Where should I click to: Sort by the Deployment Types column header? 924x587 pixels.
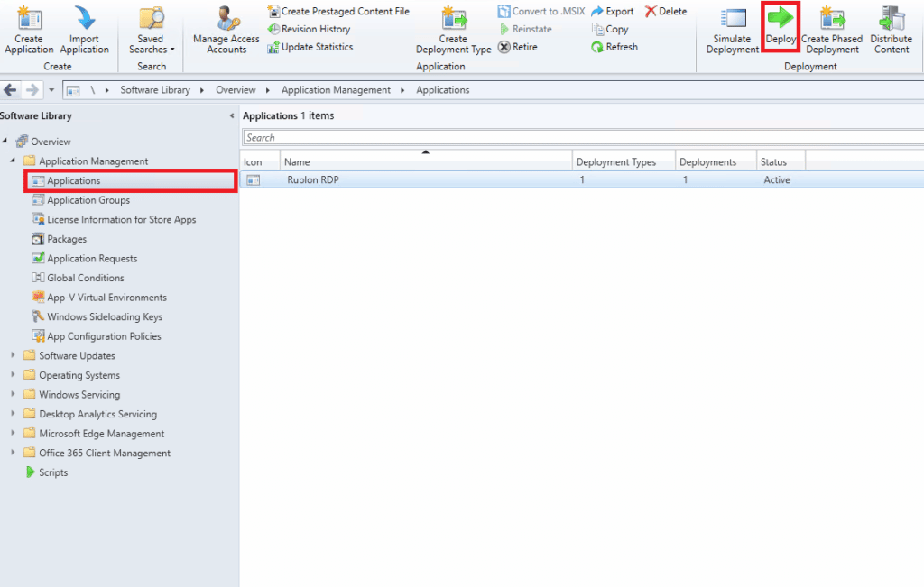click(x=623, y=162)
